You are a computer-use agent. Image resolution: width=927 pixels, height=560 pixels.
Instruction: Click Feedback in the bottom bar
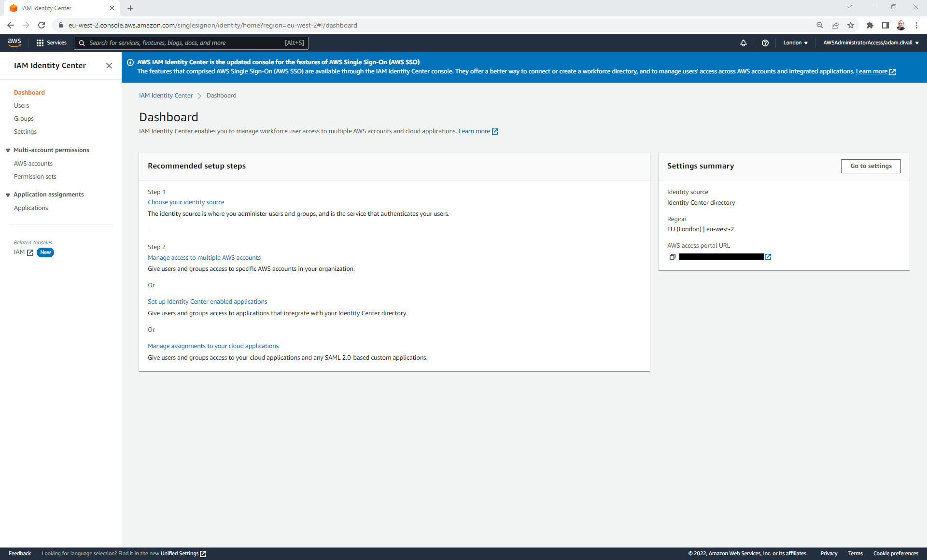tap(19, 553)
